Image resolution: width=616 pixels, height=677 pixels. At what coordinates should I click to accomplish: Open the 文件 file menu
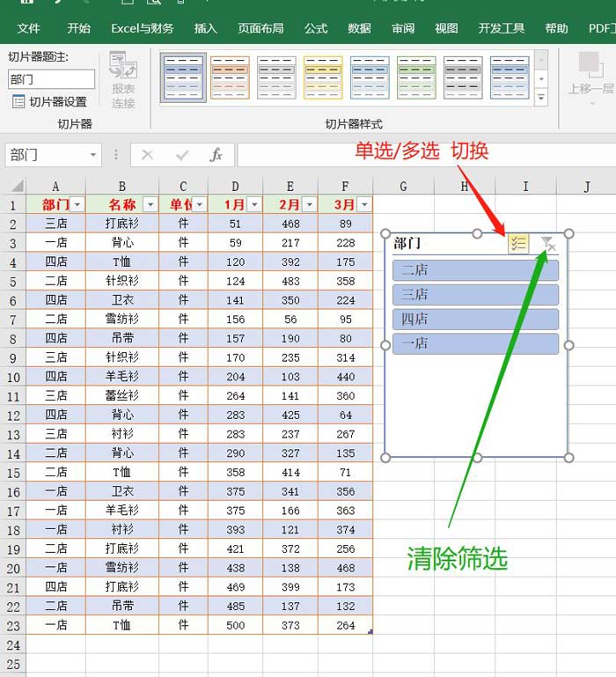[28, 28]
